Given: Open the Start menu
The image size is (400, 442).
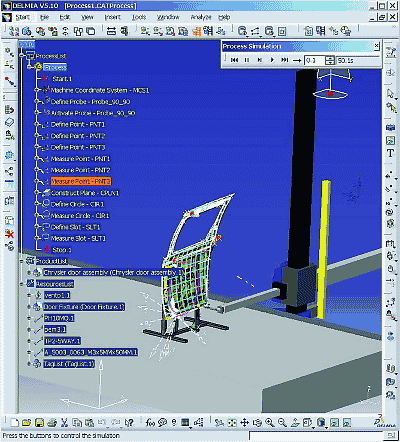Looking at the screenshot, I should [x=23, y=17].
